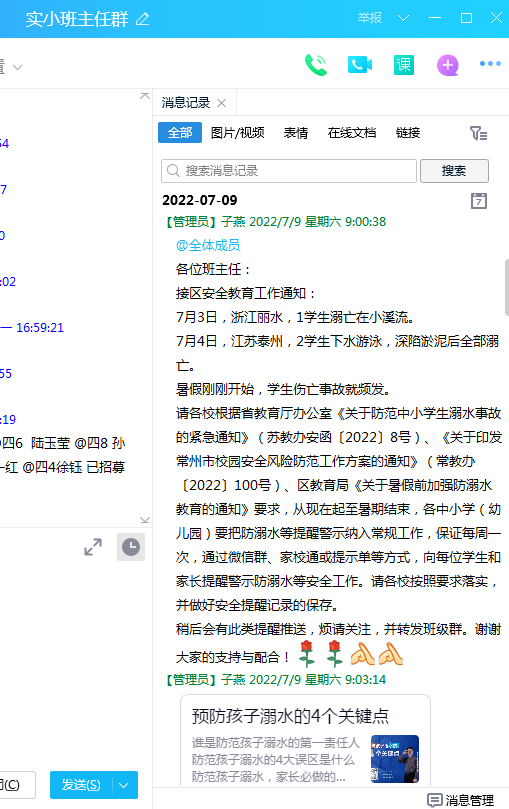This screenshot has height=809, width=509.
Task: Open the message filter icon
Action: point(479,134)
